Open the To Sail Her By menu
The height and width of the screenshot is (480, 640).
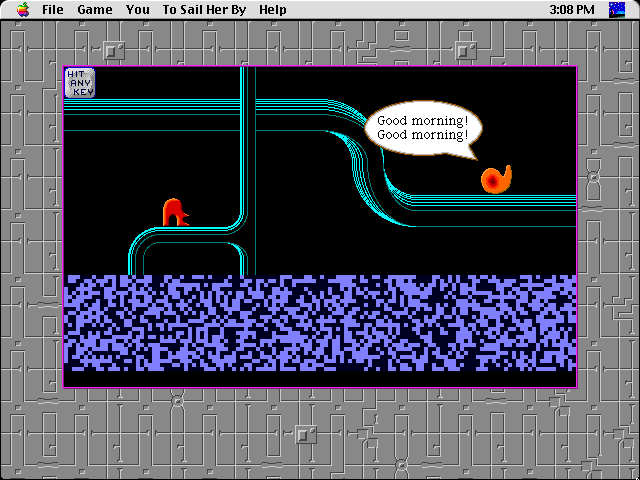[x=204, y=9]
